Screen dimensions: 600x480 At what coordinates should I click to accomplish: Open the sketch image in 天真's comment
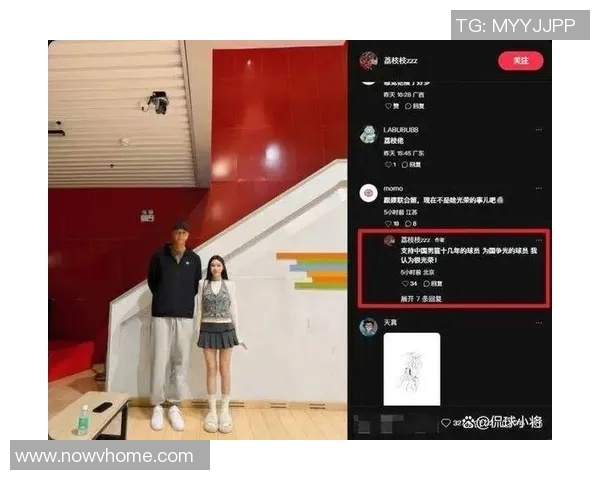pyautogui.click(x=411, y=370)
